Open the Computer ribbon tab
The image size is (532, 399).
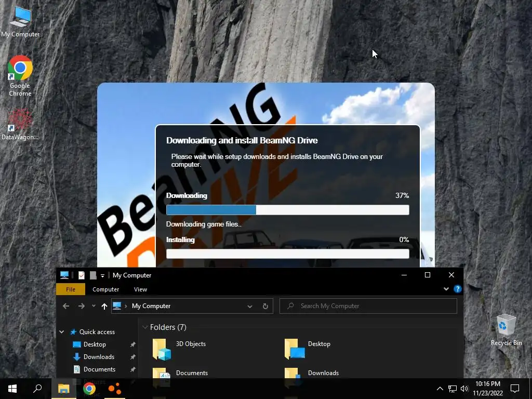(x=106, y=289)
